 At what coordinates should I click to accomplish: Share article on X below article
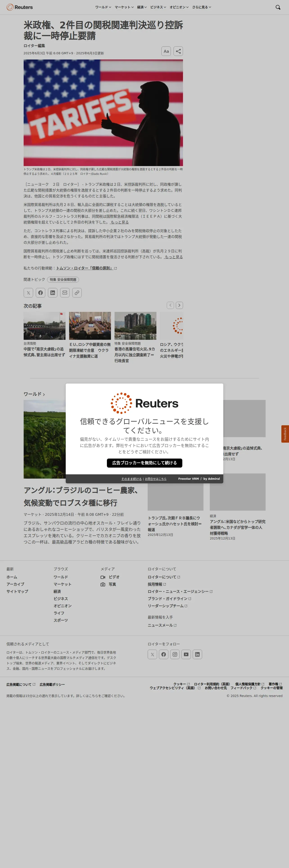(28, 292)
